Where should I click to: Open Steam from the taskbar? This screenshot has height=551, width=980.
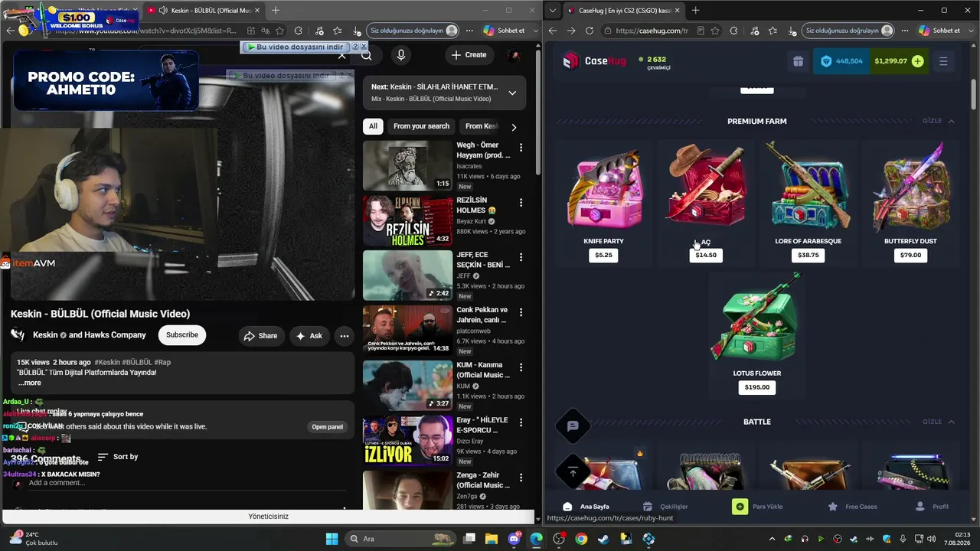(603, 539)
